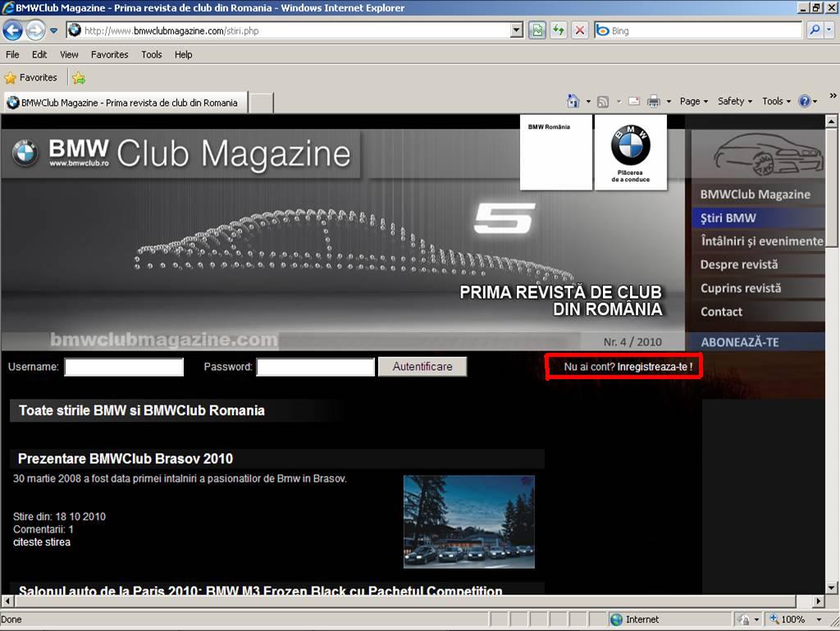Click the horizontal scrollbar left arrow
The width and height of the screenshot is (840, 631).
tap(7, 601)
